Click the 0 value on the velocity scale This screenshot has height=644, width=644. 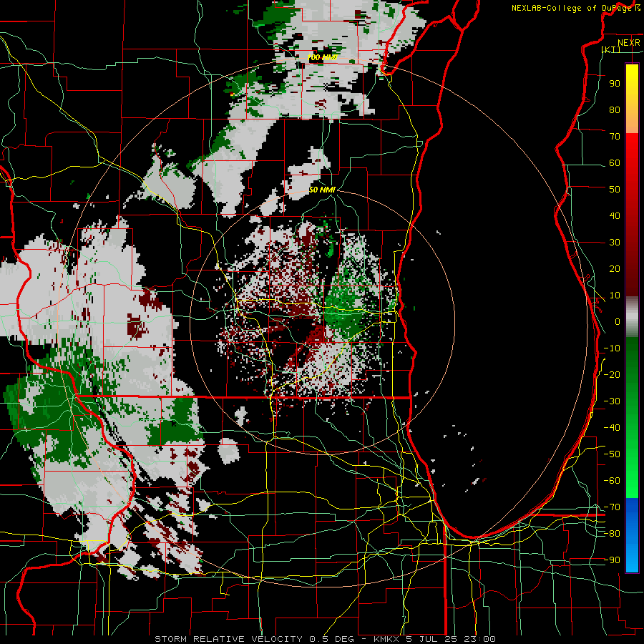pos(618,322)
